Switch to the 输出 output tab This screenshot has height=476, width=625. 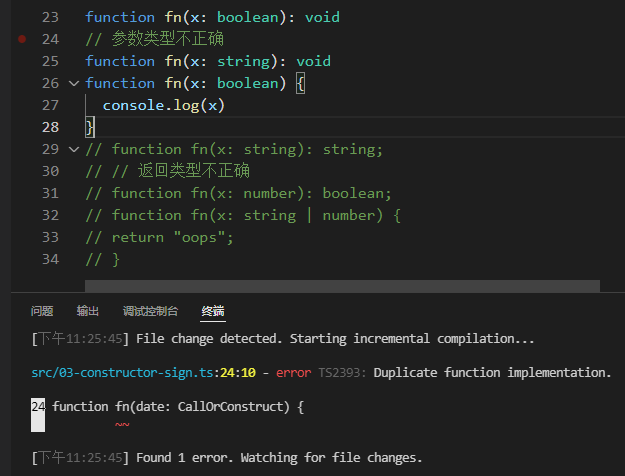(x=88, y=311)
